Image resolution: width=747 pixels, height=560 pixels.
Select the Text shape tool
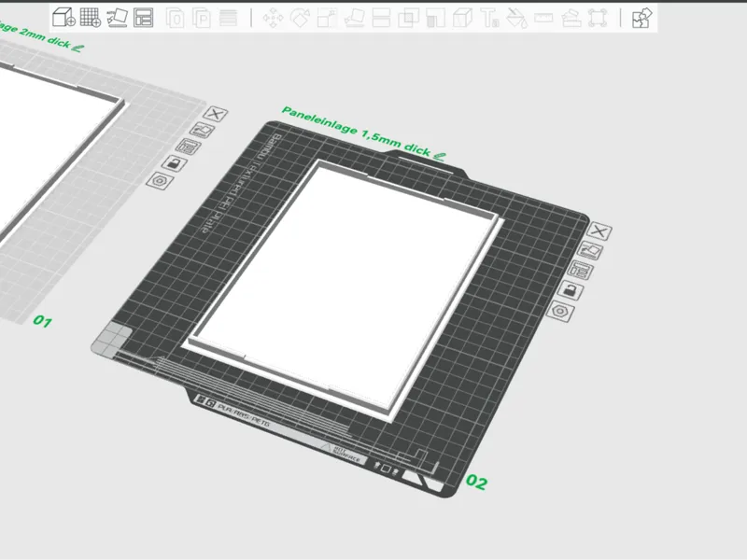[x=489, y=18]
